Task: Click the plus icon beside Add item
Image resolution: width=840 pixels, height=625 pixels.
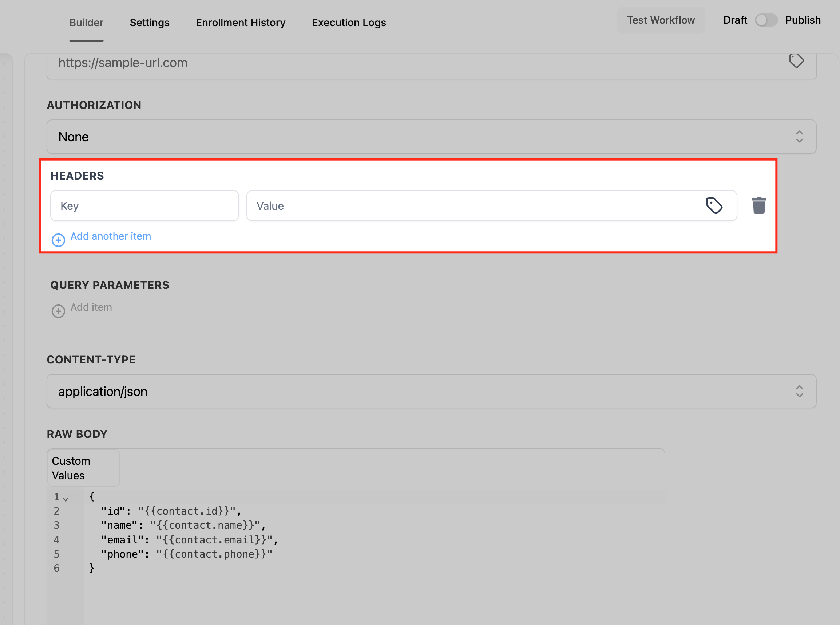Action: click(x=58, y=311)
